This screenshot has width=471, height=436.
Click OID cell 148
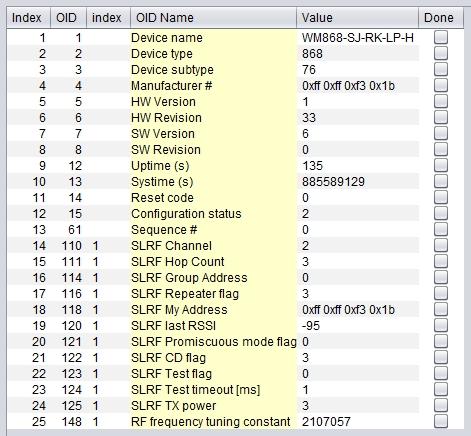point(69,422)
